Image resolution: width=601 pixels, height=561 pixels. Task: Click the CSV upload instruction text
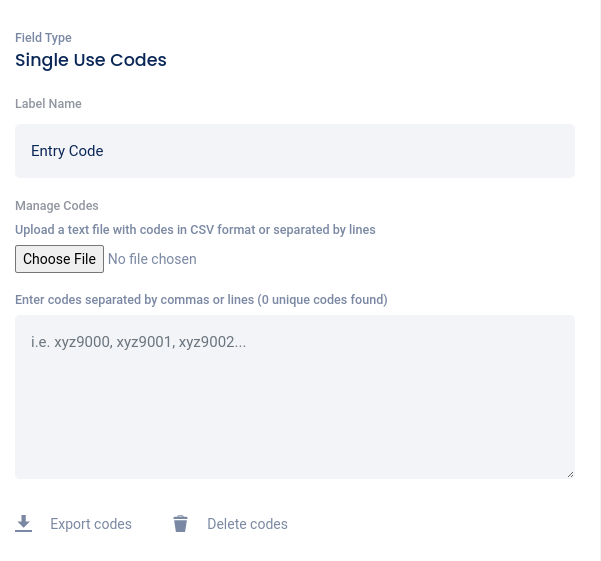(x=195, y=230)
